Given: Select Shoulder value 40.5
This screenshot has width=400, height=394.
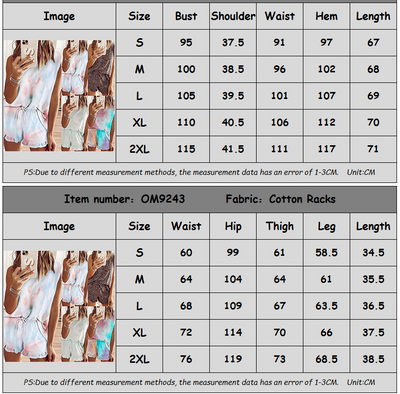Looking at the screenshot, I should pos(233,122).
